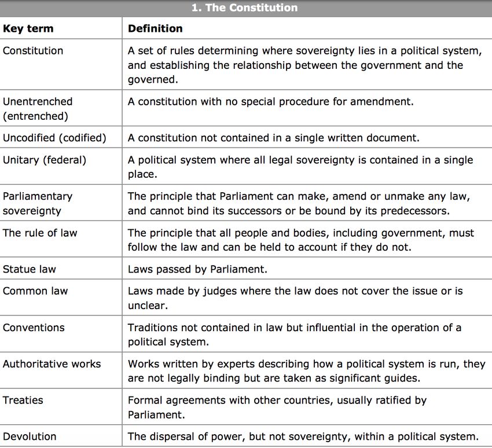Screen dimensions: 492x448
Task: Select the 'Uncodified (codified)' term
Action: (54, 138)
